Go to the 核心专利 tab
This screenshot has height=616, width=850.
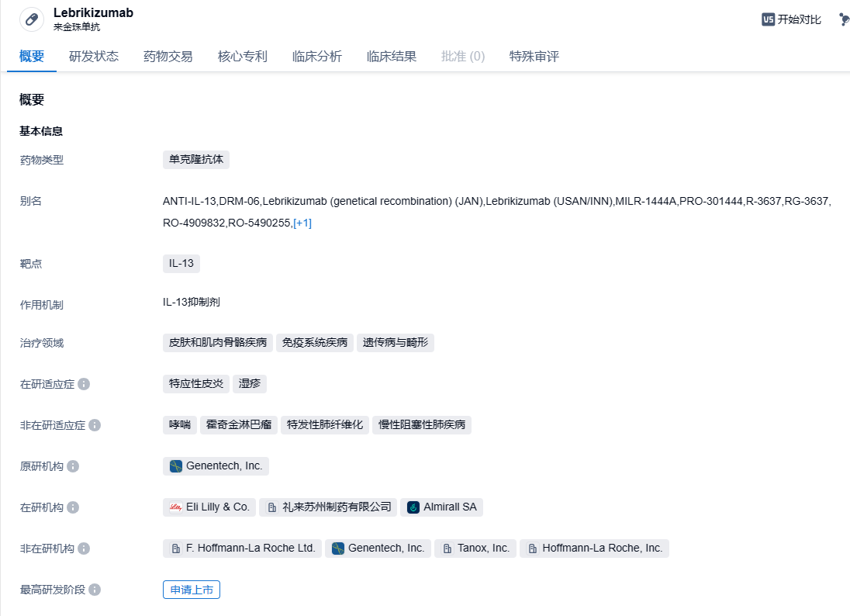pos(243,57)
